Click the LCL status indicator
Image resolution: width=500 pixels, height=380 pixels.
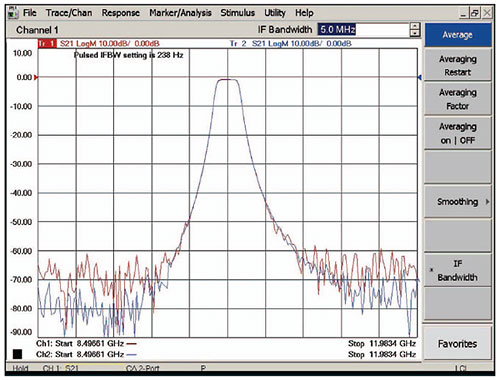pyautogui.click(x=461, y=368)
